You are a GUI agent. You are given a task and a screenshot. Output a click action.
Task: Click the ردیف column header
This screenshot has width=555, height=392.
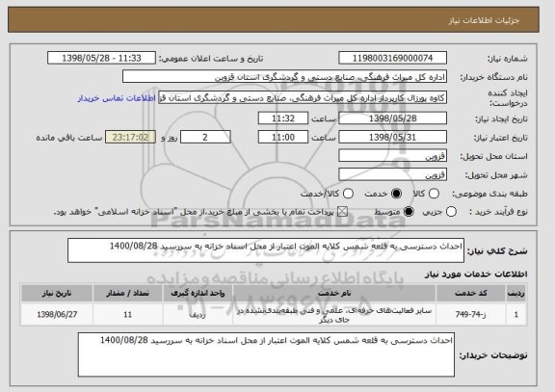click(515, 294)
